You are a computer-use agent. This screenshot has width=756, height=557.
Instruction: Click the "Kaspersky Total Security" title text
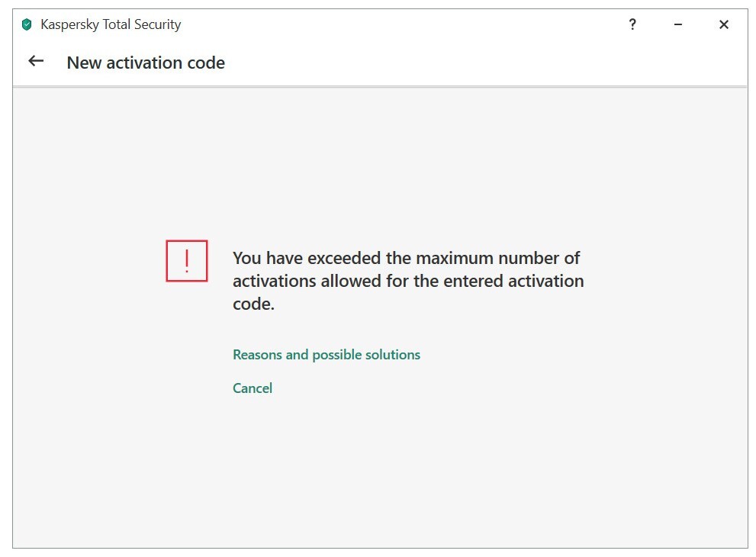[x=111, y=24]
